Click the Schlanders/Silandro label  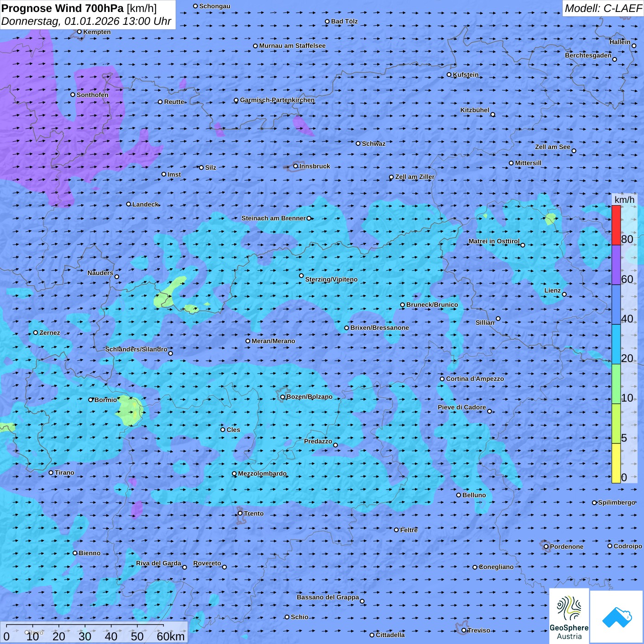coord(136,349)
